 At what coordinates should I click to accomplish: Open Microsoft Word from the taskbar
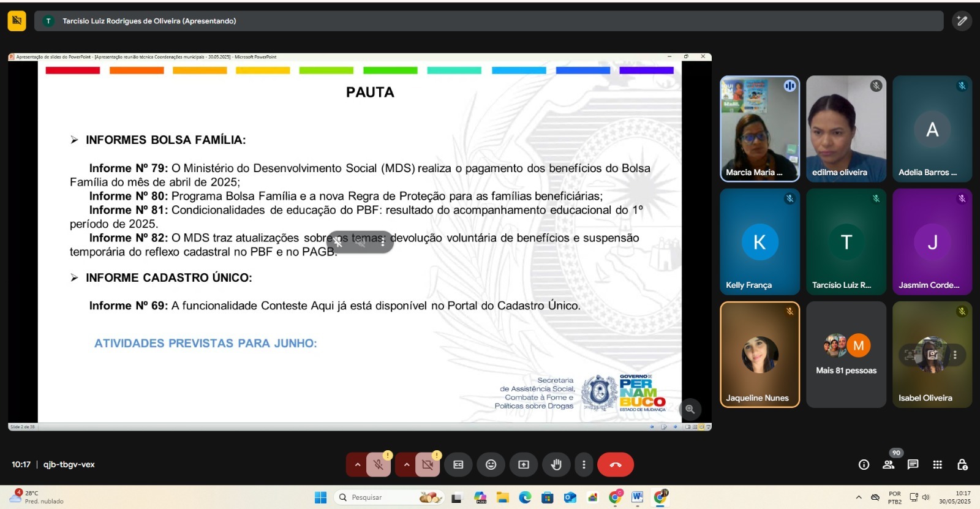(x=637, y=497)
